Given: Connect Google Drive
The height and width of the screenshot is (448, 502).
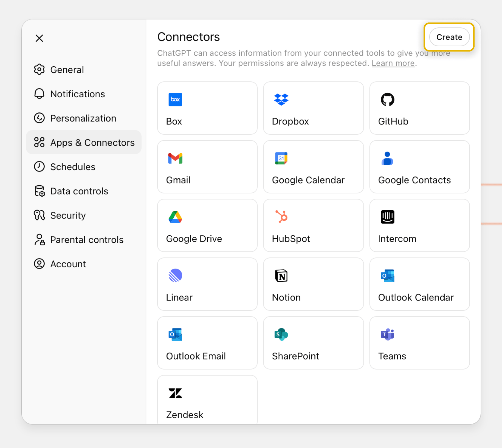Looking at the screenshot, I should click(207, 225).
